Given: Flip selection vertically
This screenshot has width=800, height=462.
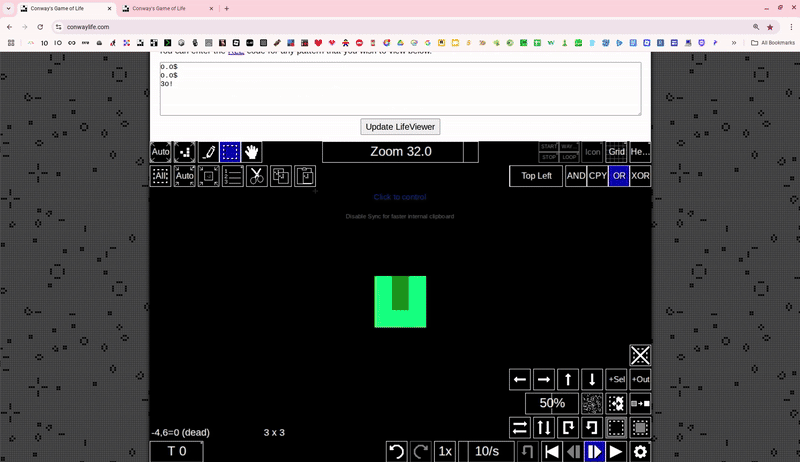Looking at the screenshot, I should click(544, 427).
